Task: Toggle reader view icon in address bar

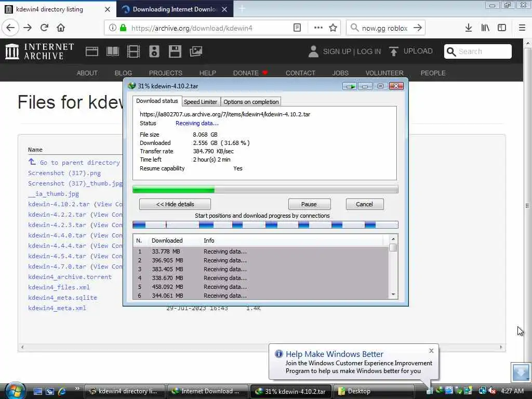Action: click(297, 28)
